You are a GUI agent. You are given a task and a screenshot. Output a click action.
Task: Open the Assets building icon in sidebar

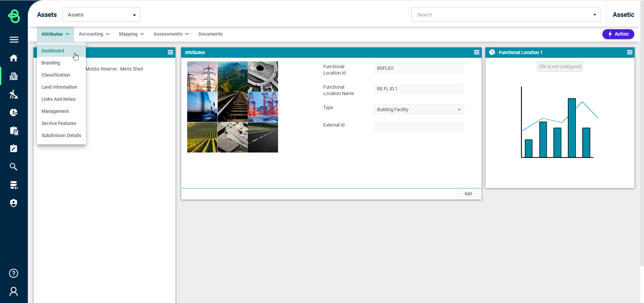pos(14,76)
